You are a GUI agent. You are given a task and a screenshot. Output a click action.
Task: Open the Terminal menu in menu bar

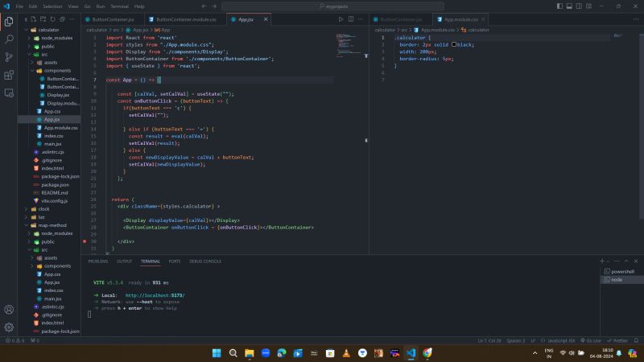tap(119, 6)
